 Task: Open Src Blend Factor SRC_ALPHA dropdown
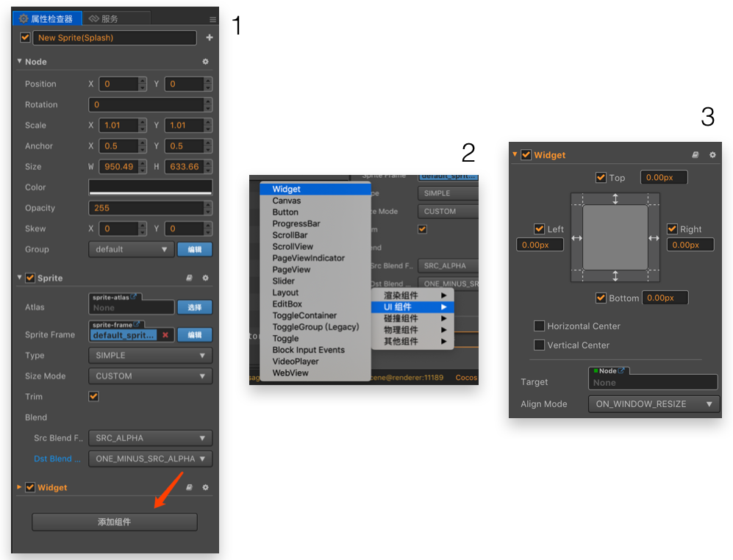[x=151, y=438]
